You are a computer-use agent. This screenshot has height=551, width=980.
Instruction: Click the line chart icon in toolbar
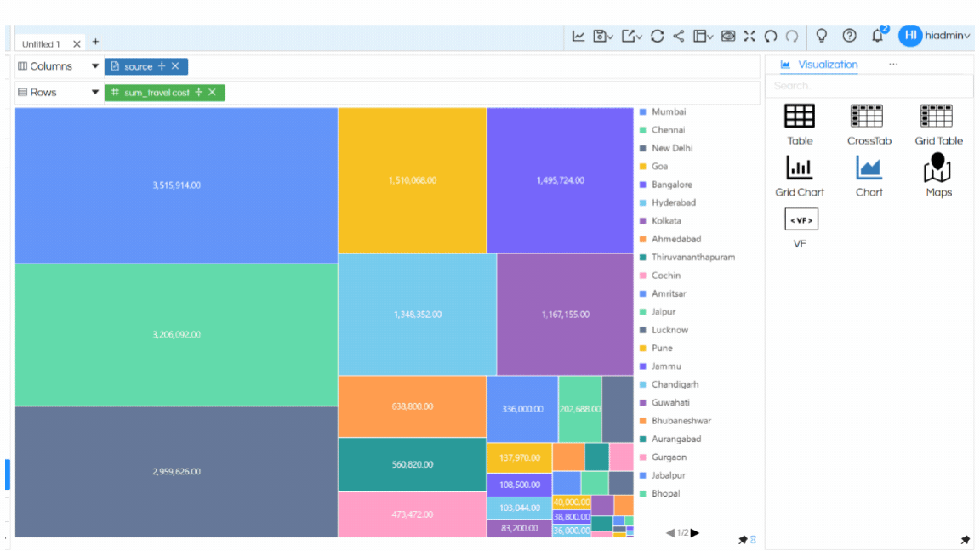coord(578,37)
